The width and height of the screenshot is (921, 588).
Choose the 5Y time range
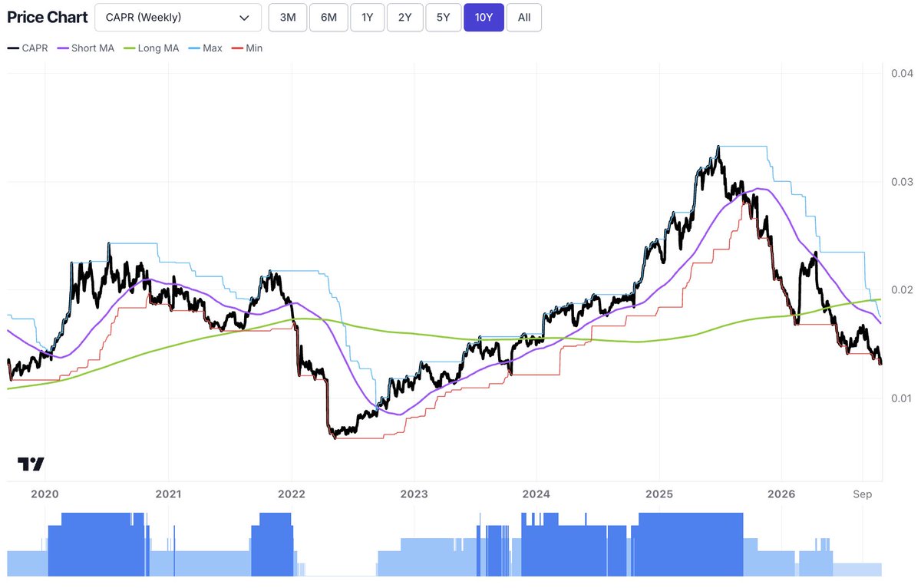443,17
